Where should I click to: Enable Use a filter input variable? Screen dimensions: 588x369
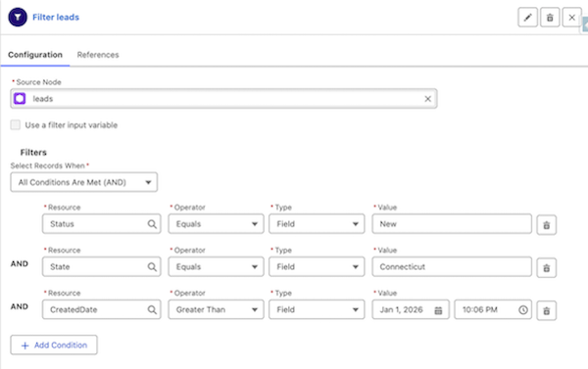16,124
